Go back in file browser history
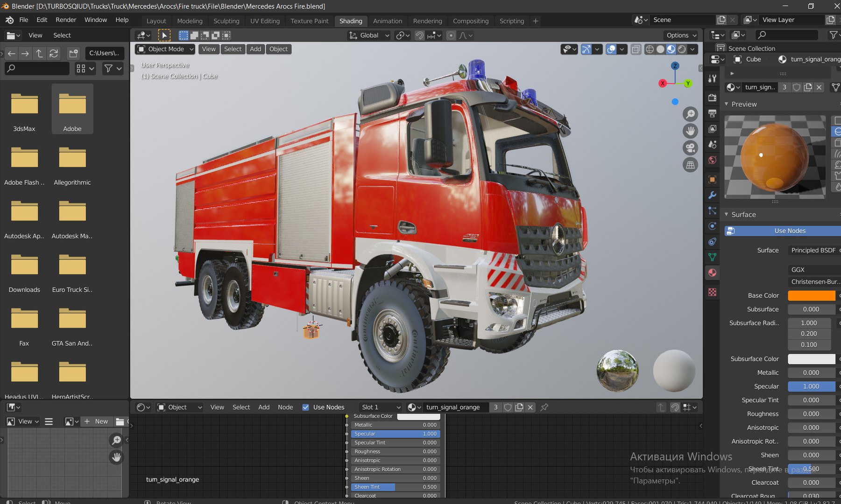Screen dimensions: 841x504 pyautogui.click(x=12, y=54)
